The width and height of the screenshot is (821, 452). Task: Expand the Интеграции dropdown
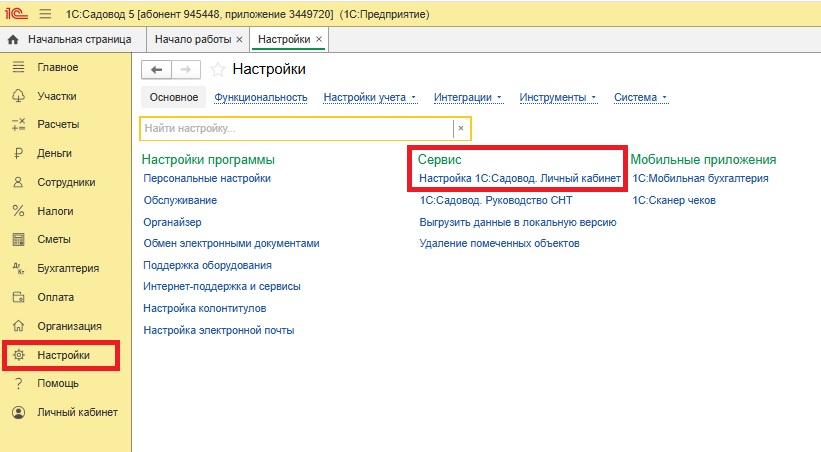coord(468,97)
